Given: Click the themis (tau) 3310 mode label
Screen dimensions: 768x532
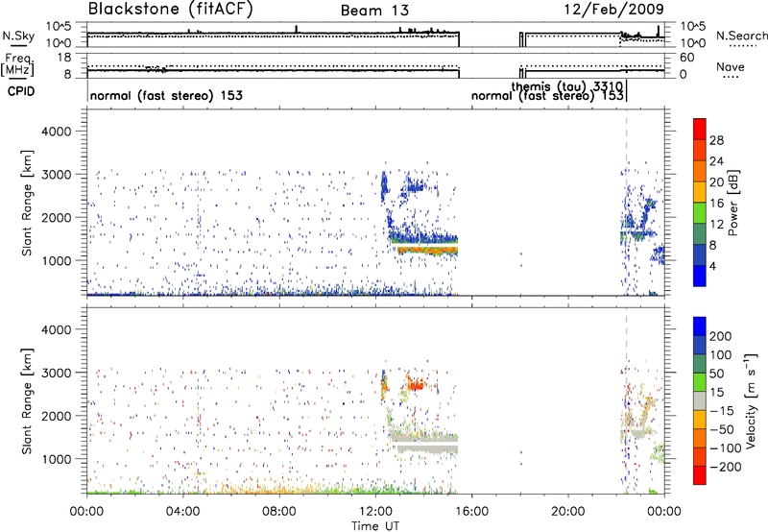Looking at the screenshot, I should (x=566, y=86).
